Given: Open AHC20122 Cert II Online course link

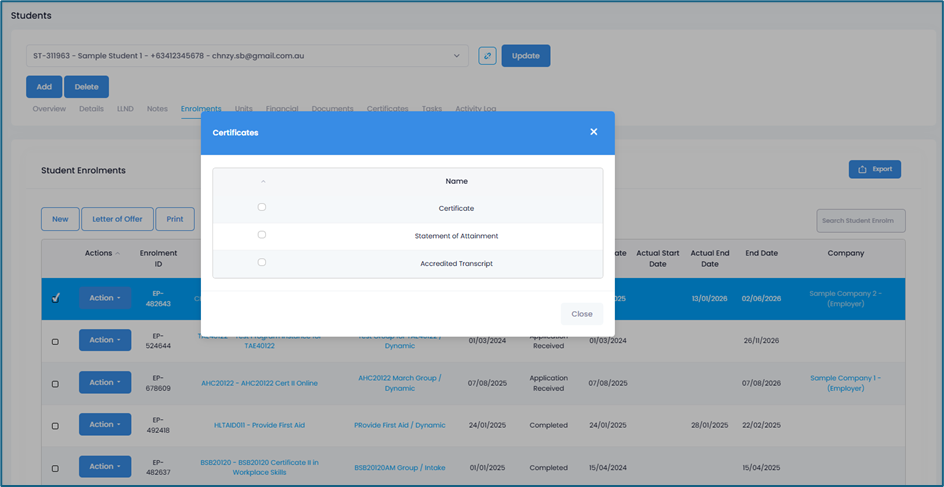Looking at the screenshot, I should 259,383.
